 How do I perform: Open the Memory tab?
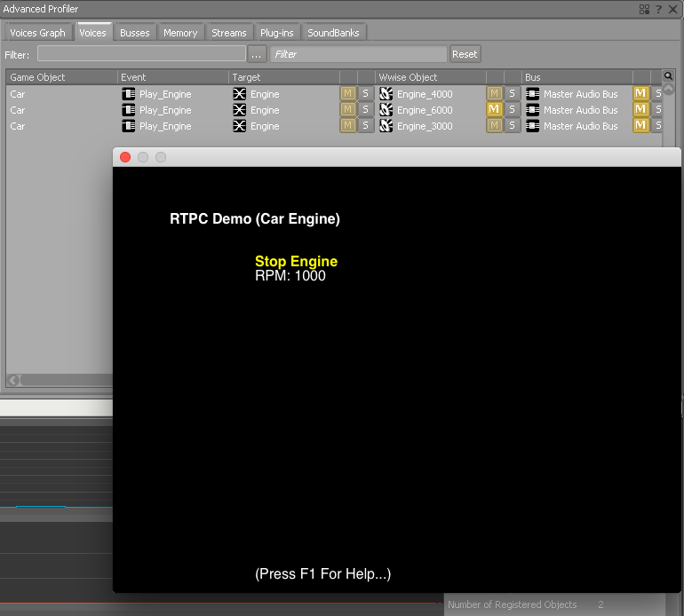tap(180, 33)
